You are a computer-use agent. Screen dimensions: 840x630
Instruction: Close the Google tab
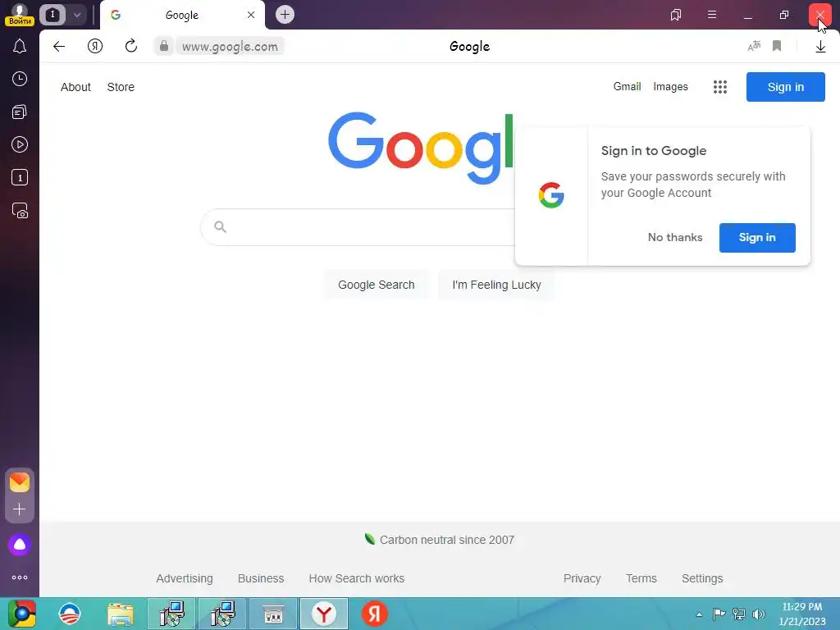[x=251, y=15]
